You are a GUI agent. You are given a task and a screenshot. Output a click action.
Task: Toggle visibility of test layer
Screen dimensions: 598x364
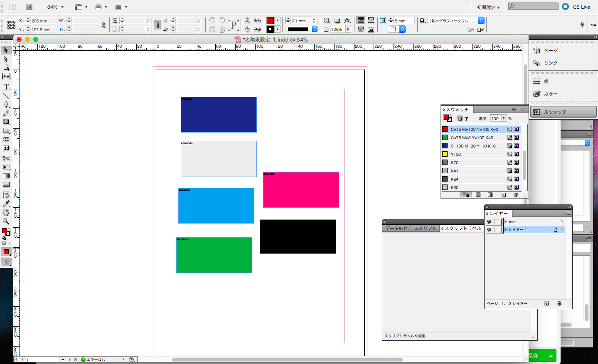489,222
